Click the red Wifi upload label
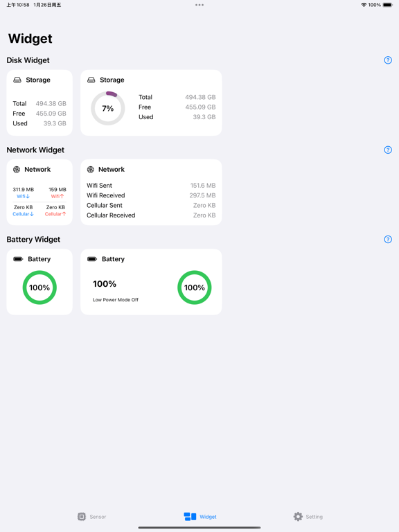The height and width of the screenshot is (532, 399). pos(57,196)
